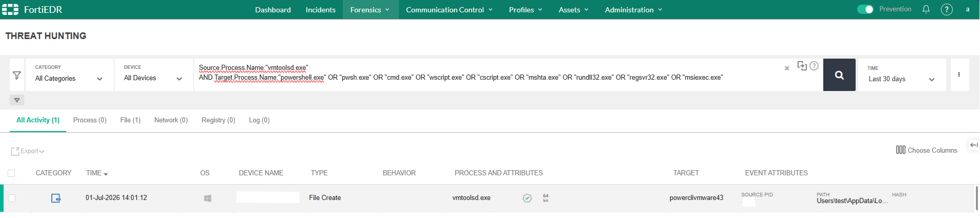Open the Category dropdown
The image size is (980, 218).
(69, 75)
